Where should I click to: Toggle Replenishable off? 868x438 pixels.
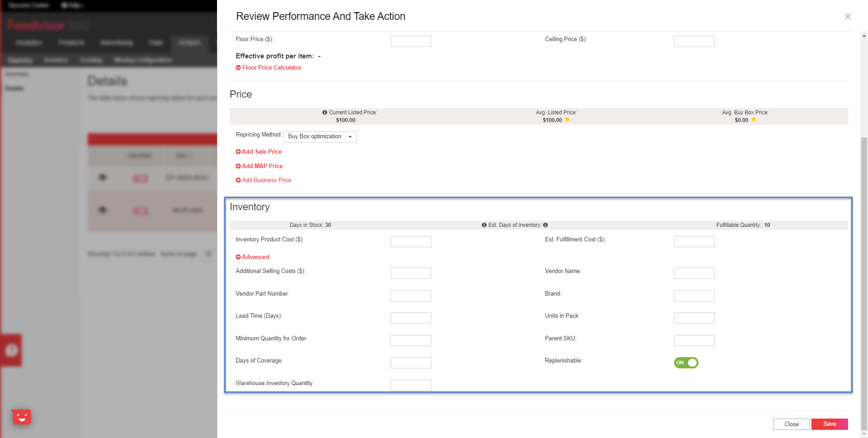pyautogui.click(x=686, y=363)
